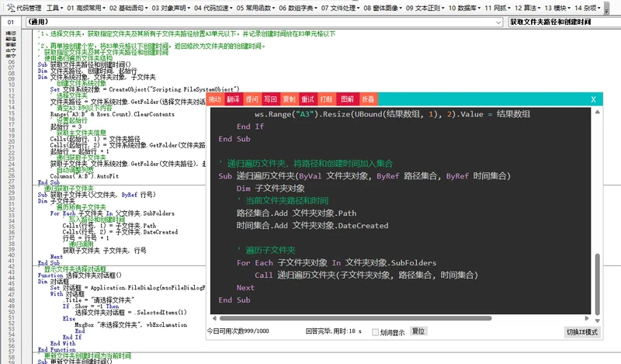This screenshot has width=621, height=364.
Task: Click '时间集合.Add 文件夹对象.DateCreated' code line
Action: pos(313,226)
